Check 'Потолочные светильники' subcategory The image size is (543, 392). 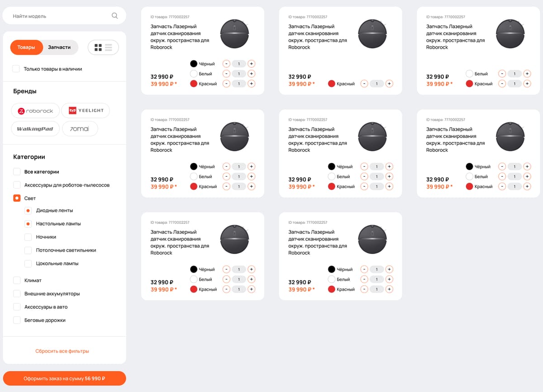click(28, 250)
